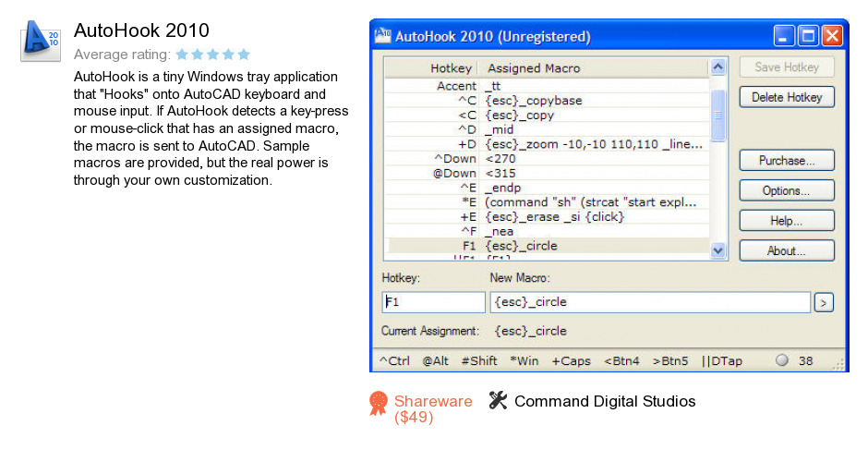
Task: Click the *Win status bar legend
Action: tap(524, 360)
